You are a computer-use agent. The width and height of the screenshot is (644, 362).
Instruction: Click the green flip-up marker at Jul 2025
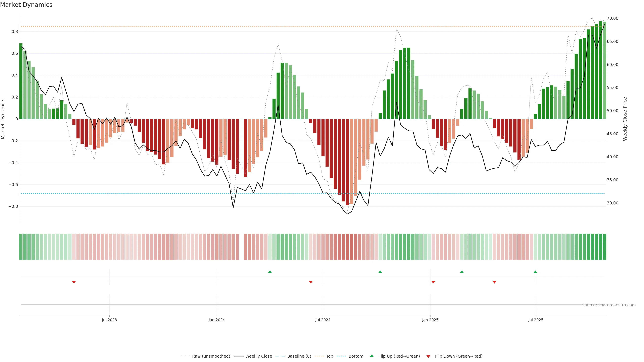(535, 272)
